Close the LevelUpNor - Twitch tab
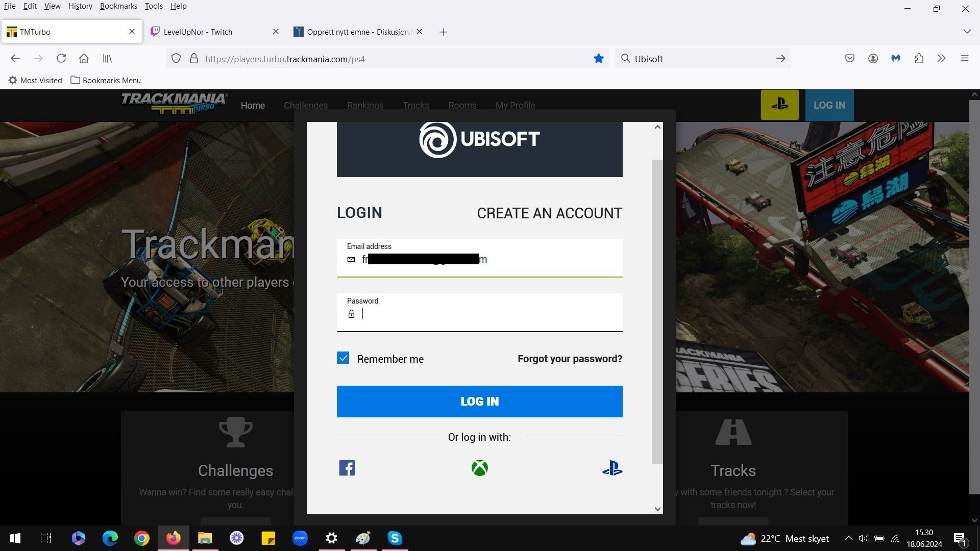 [276, 32]
